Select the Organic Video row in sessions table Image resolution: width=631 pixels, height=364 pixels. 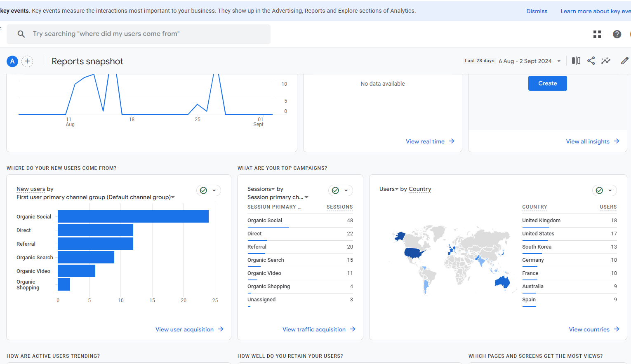pos(300,273)
